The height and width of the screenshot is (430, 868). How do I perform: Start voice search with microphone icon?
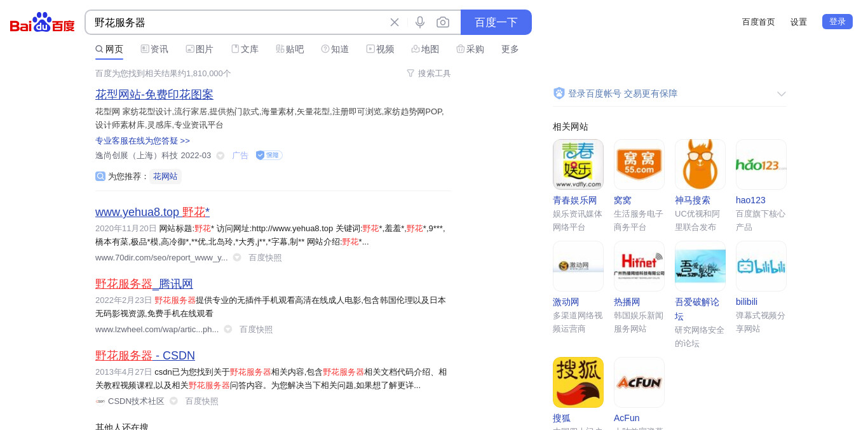click(420, 22)
